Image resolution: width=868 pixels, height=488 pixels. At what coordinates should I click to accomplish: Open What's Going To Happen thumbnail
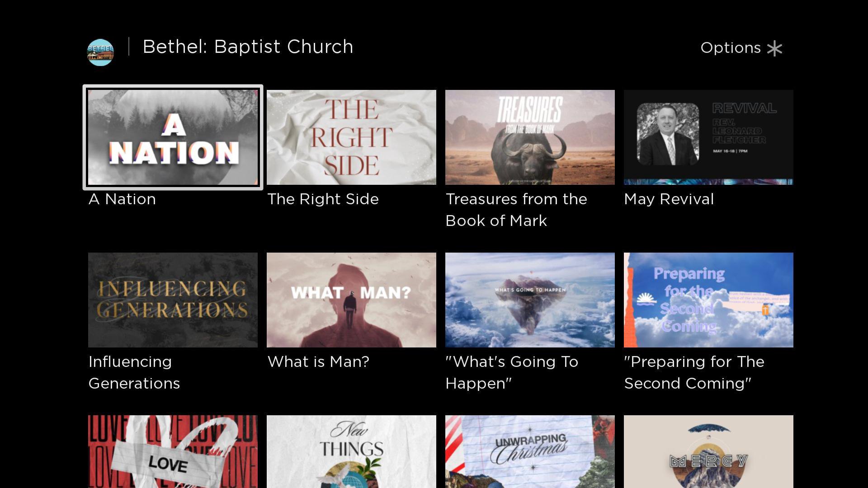530,300
